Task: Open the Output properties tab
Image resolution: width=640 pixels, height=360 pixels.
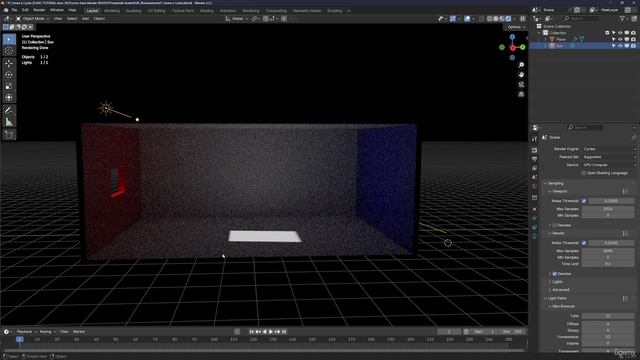Action: tap(534, 159)
